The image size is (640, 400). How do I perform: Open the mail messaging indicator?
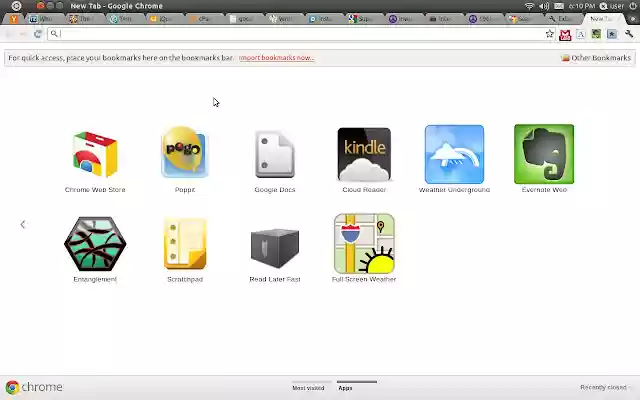pos(559,6)
